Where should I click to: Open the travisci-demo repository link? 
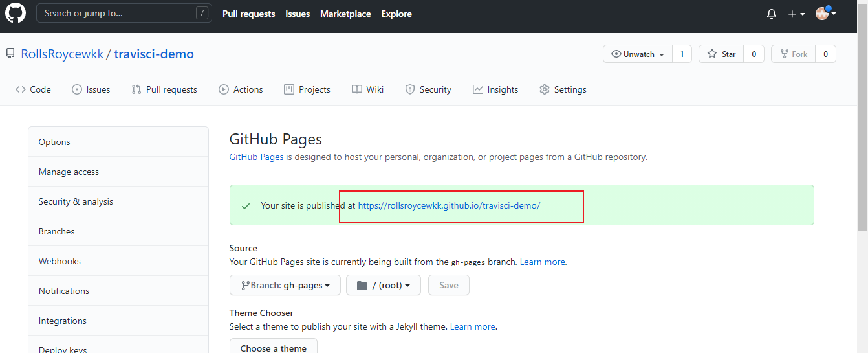click(154, 54)
